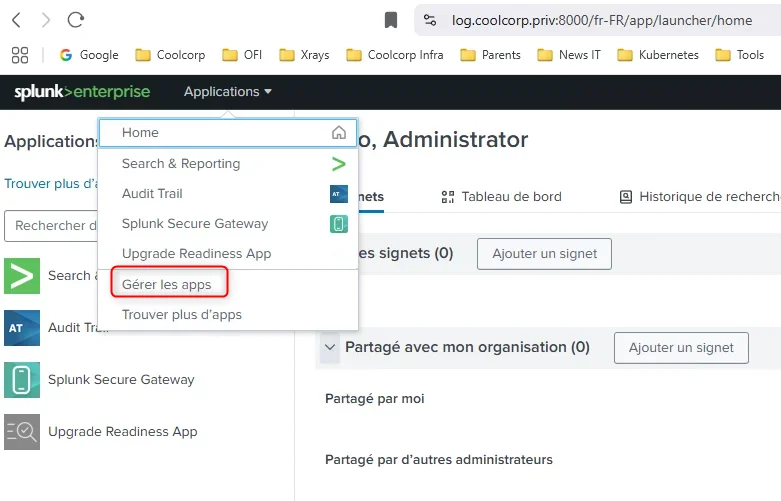Image resolution: width=781 pixels, height=501 pixels.
Task: Click the green Search & Reporting sidebar icon
Action: click(22, 276)
